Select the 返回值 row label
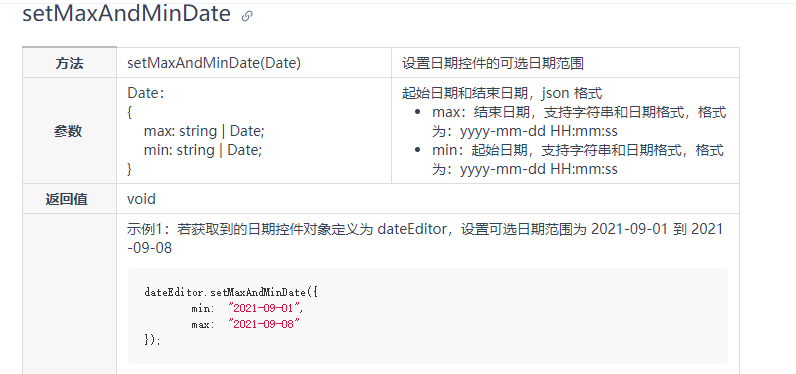The width and height of the screenshot is (796, 374). coord(66,199)
